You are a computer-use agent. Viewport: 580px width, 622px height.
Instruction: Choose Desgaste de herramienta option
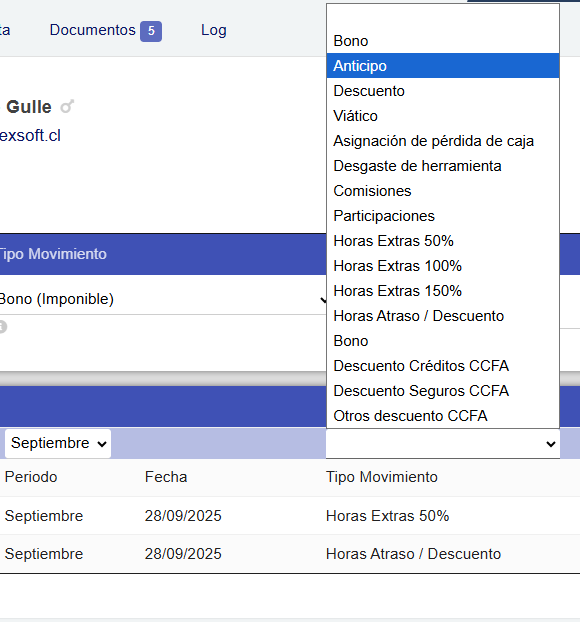pos(443,166)
